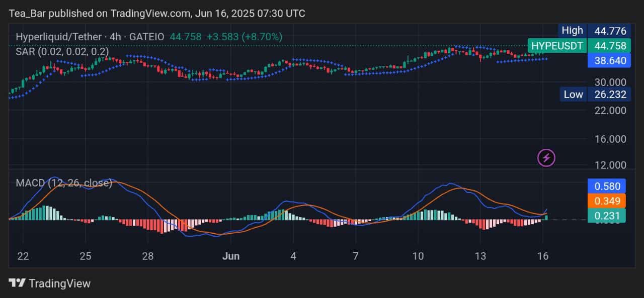Click the TradingView logo at bottom

coord(50,283)
